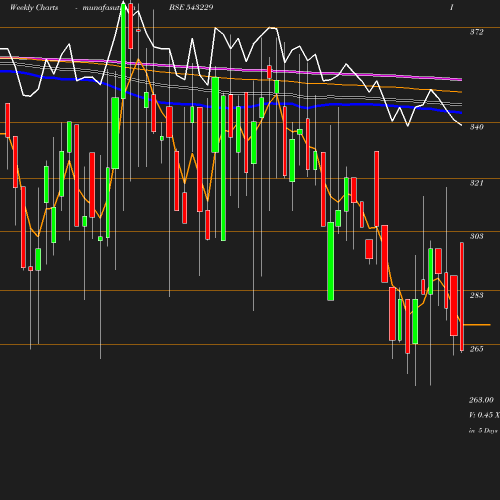Screen dimensions: 500x500
Task: Click the 283 price axis label
Action: [x=476, y=295]
